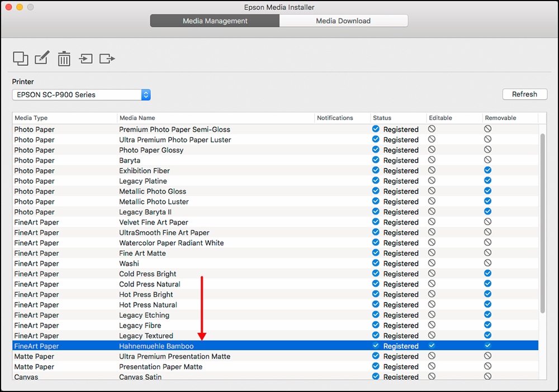Image resolution: width=559 pixels, height=392 pixels.
Task: Click 'Registered' status text for Hot Press Bright
Action: (401, 295)
